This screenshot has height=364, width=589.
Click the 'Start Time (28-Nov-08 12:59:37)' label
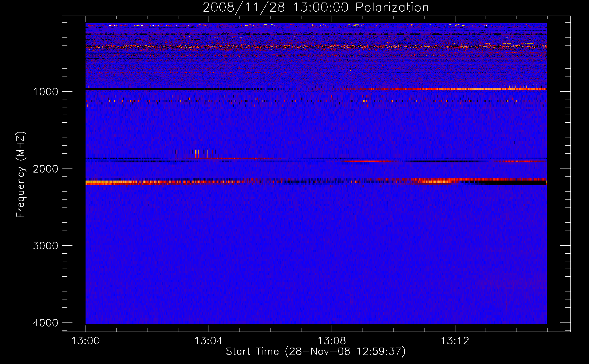[x=316, y=352]
